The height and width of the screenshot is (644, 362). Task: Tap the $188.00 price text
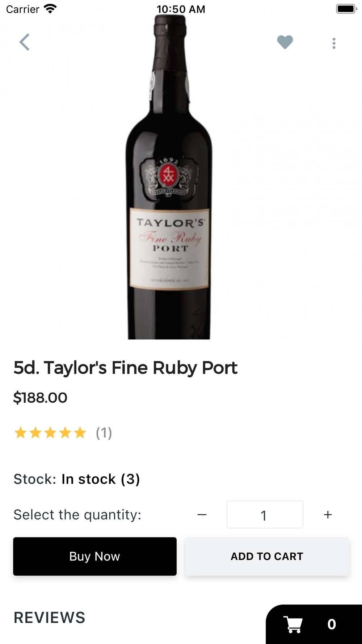point(40,398)
